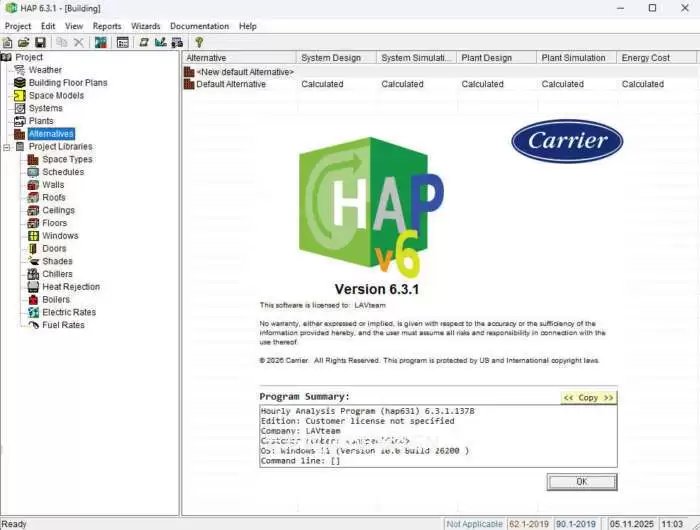Open the Reports menu

click(107, 26)
